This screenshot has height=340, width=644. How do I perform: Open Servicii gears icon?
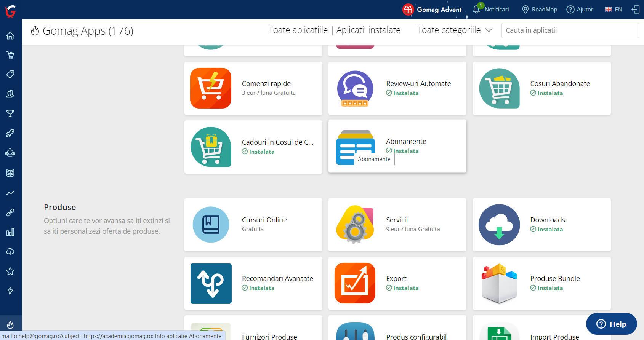pos(355,225)
